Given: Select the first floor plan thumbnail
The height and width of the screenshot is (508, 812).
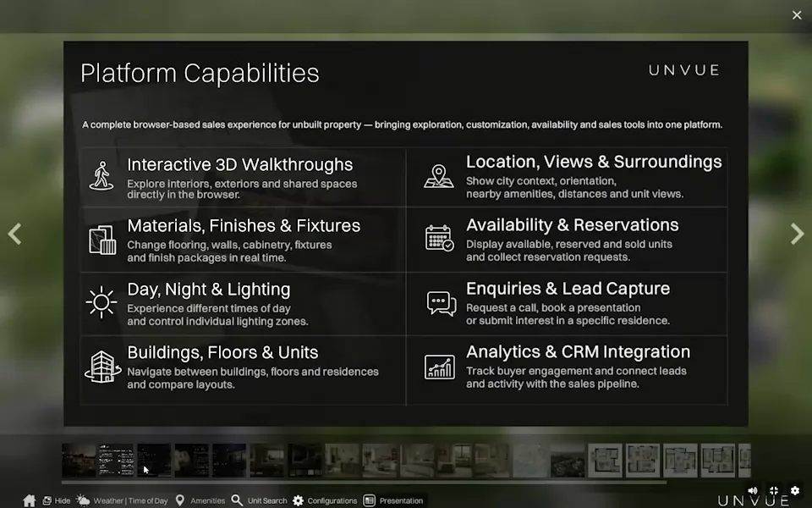Looking at the screenshot, I should (x=606, y=461).
